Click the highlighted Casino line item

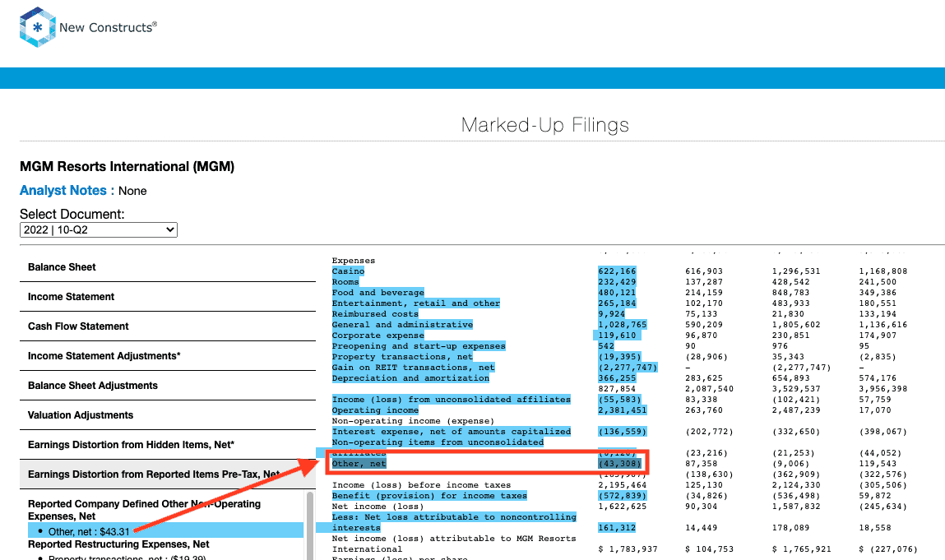click(348, 271)
